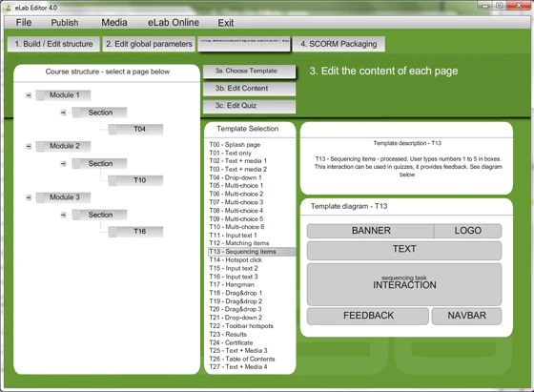The image size is (534, 392).
Task: Click the 3c. Edit Quiz button
Action: pyautogui.click(x=249, y=106)
